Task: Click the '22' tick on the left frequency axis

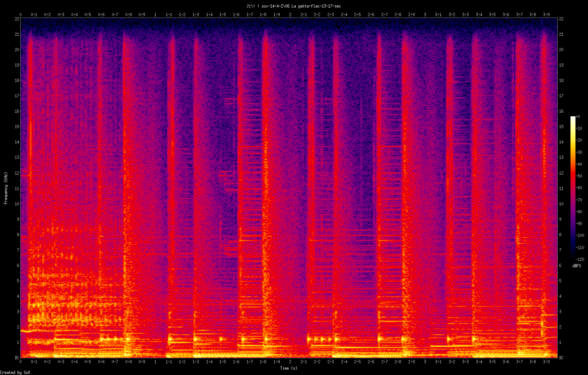Action: pos(16,19)
